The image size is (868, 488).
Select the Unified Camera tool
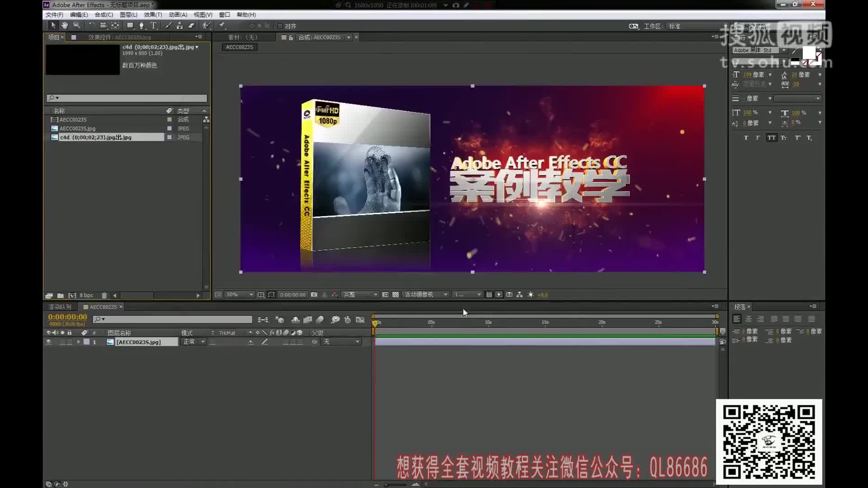[x=104, y=25]
